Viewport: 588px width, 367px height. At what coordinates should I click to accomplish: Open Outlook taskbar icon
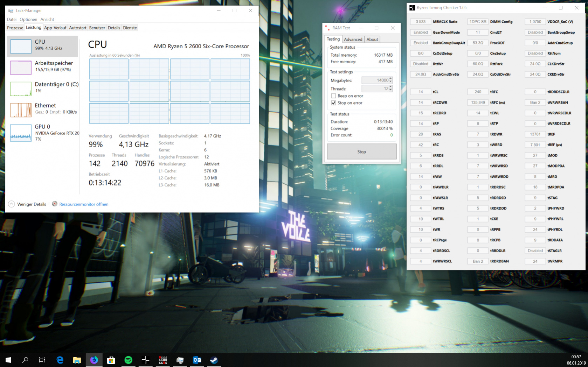click(x=197, y=360)
